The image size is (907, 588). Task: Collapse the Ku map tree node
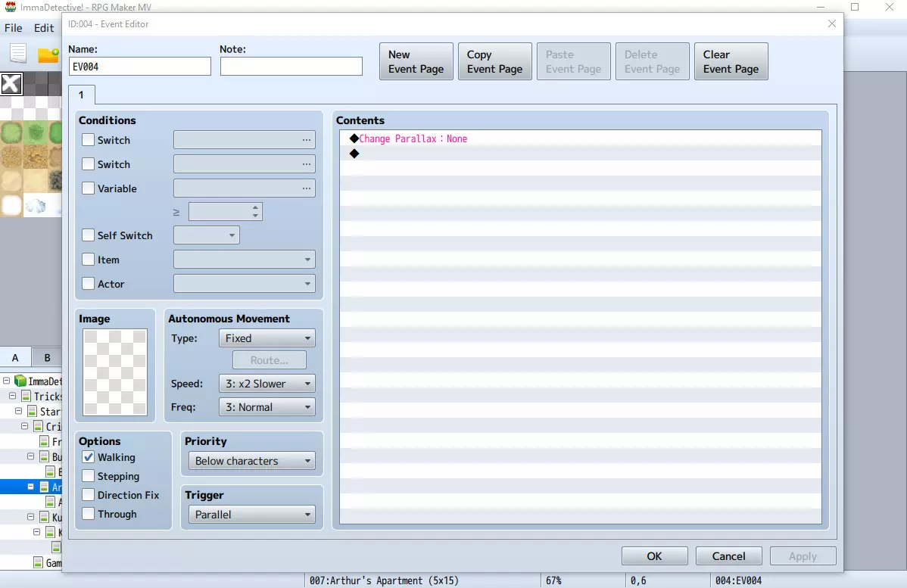30,517
